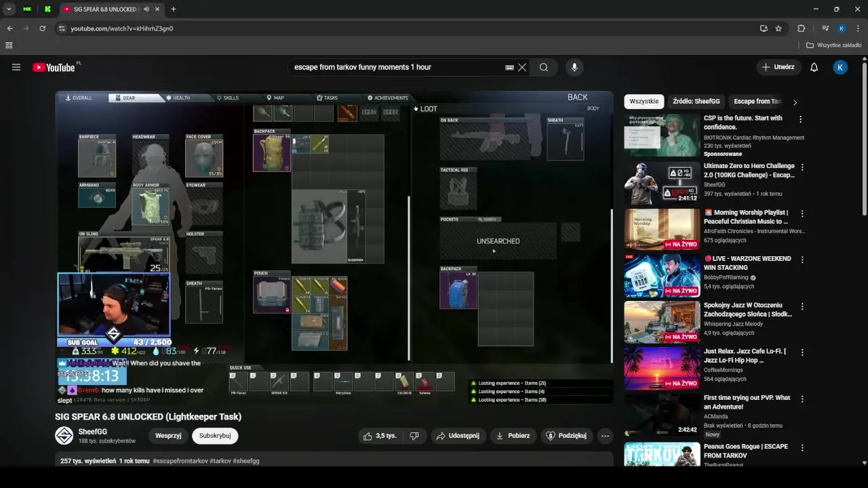Open account avatar K on YouTube
This screenshot has height=488, width=868.
pyautogui.click(x=840, y=67)
